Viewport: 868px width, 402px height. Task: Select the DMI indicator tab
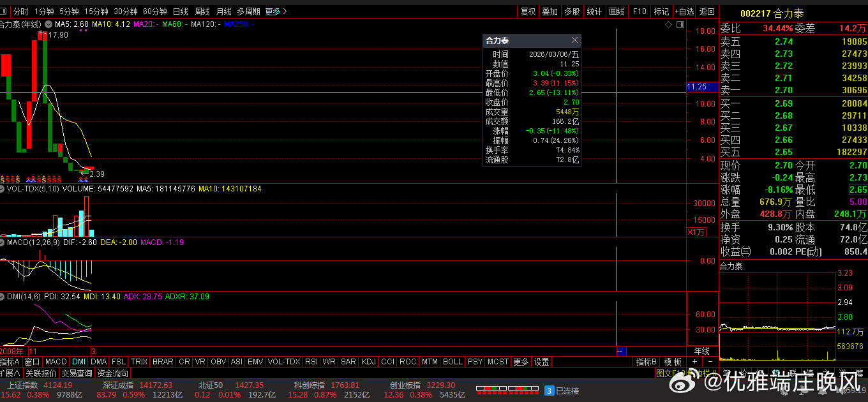(x=79, y=362)
